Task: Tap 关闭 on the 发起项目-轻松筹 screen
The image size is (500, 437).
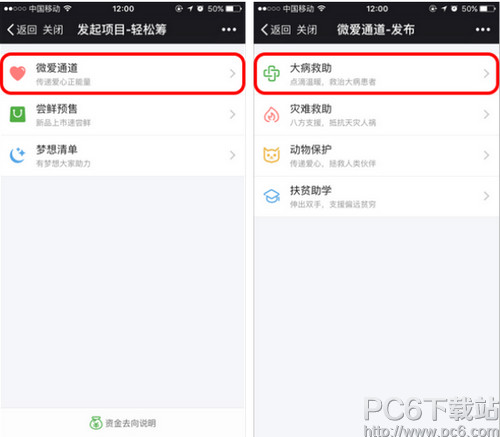Action: [x=53, y=30]
